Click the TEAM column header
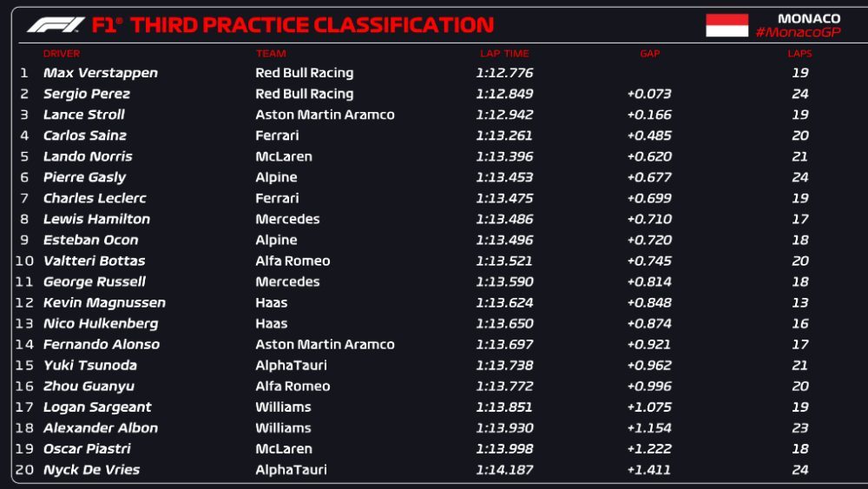The image size is (868, 489). [271, 54]
